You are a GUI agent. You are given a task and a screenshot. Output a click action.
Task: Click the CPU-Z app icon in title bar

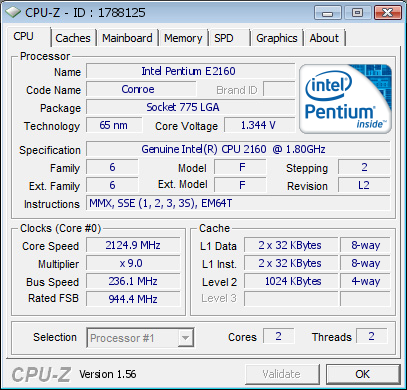(x=13, y=13)
